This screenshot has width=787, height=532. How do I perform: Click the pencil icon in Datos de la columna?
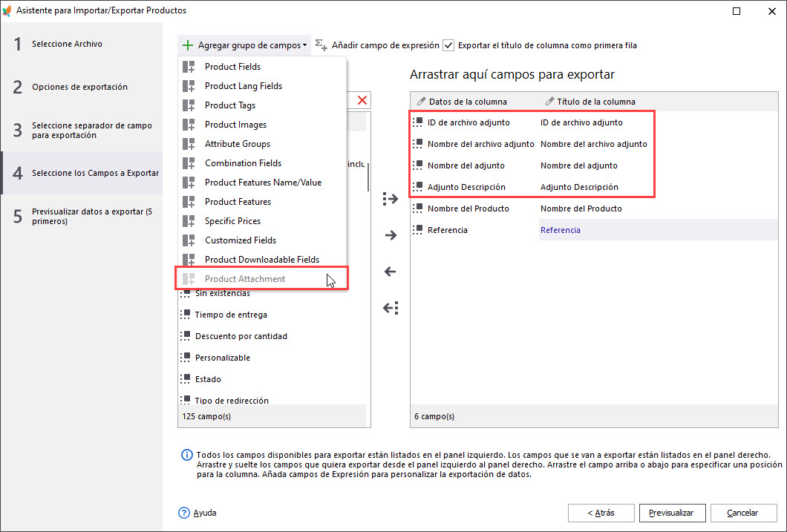coord(421,102)
